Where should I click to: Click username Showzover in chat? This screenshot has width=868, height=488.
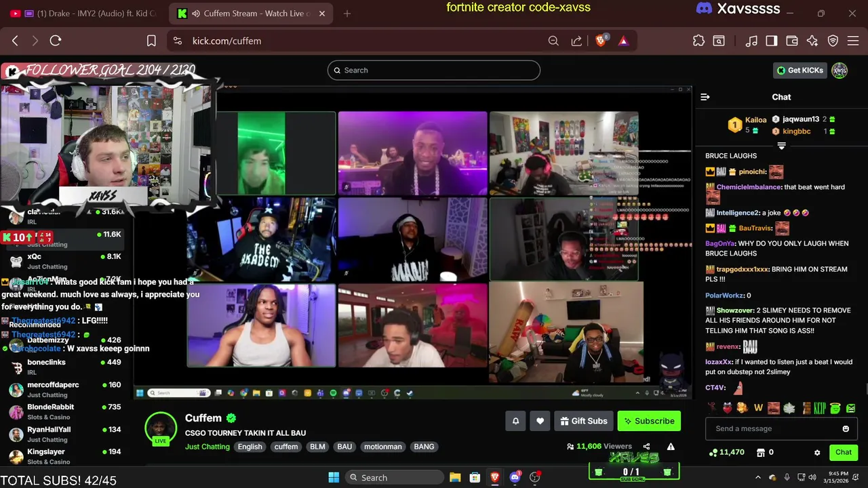[x=735, y=310]
